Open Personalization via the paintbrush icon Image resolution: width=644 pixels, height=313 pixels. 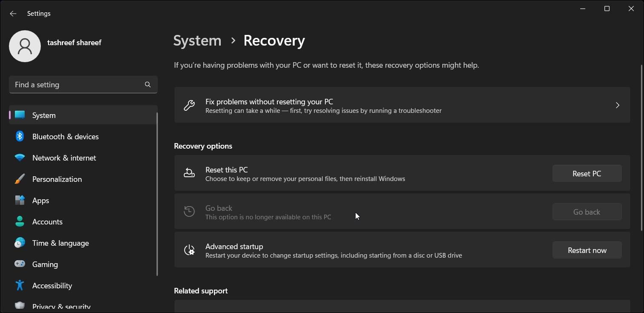[20, 179]
